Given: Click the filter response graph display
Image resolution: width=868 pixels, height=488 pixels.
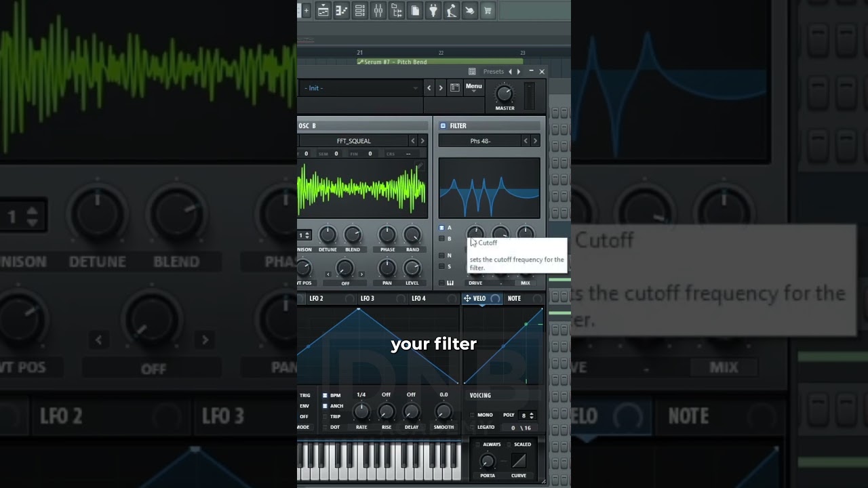Looking at the screenshot, I should (x=489, y=188).
